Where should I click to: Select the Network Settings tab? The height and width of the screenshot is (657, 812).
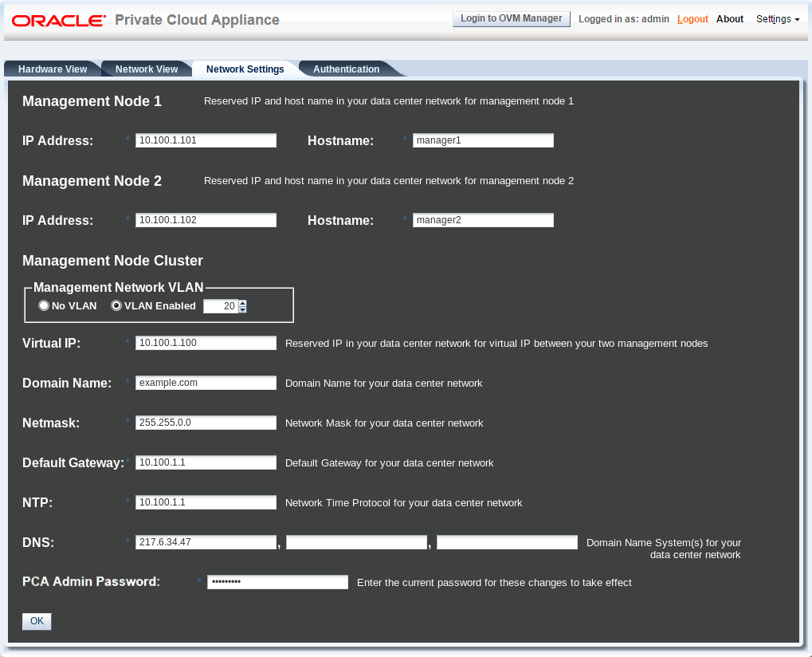point(245,69)
